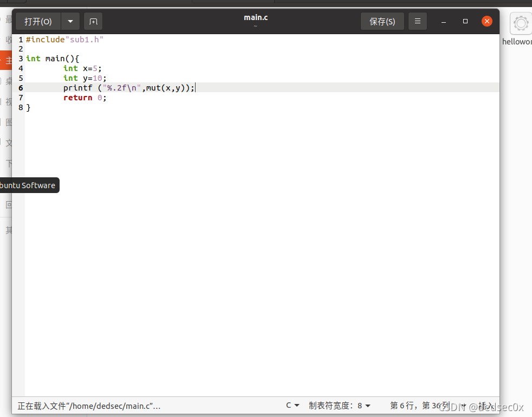Click the Open (打开) button
532x417 pixels.
(x=38, y=21)
